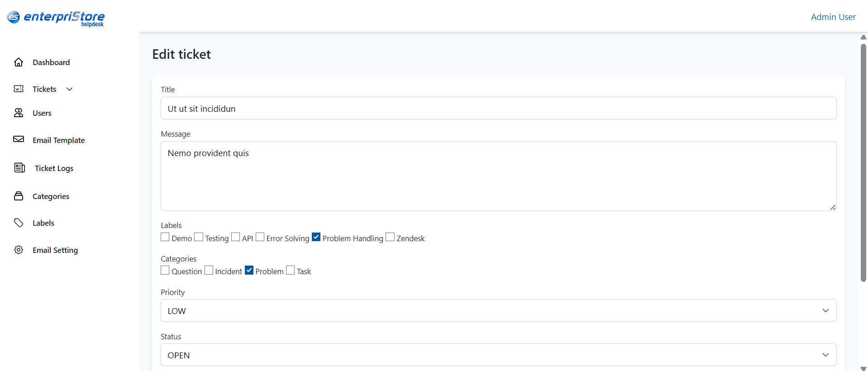
Task: Click the Labels tag icon
Action: pos(19,223)
